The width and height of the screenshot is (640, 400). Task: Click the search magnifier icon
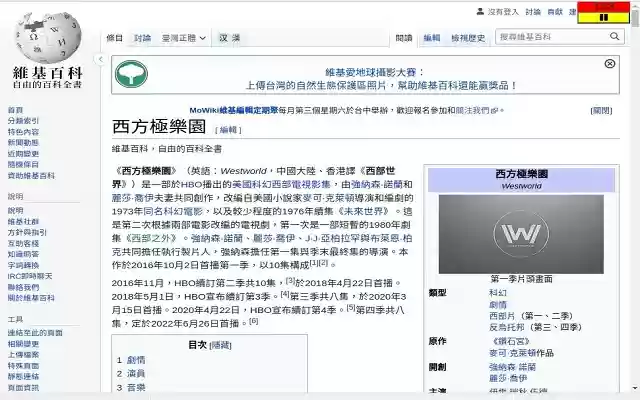pyautogui.click(x=614, y=37)
